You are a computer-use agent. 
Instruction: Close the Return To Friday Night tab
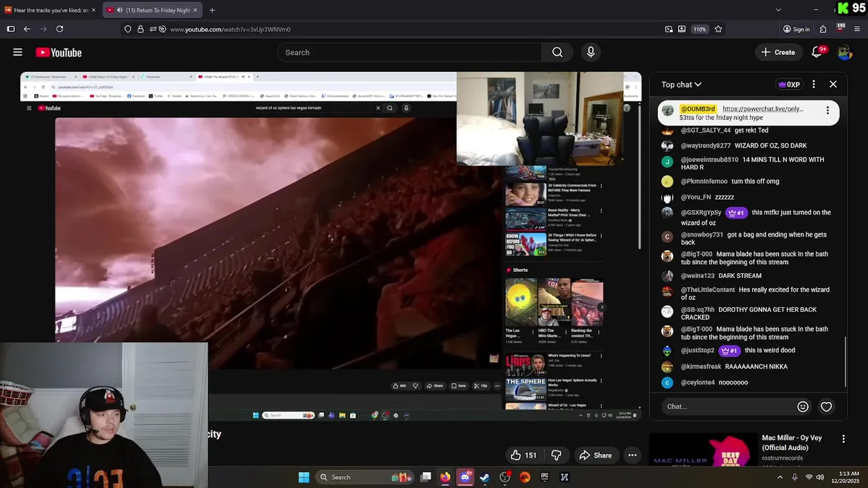point(195,10)
